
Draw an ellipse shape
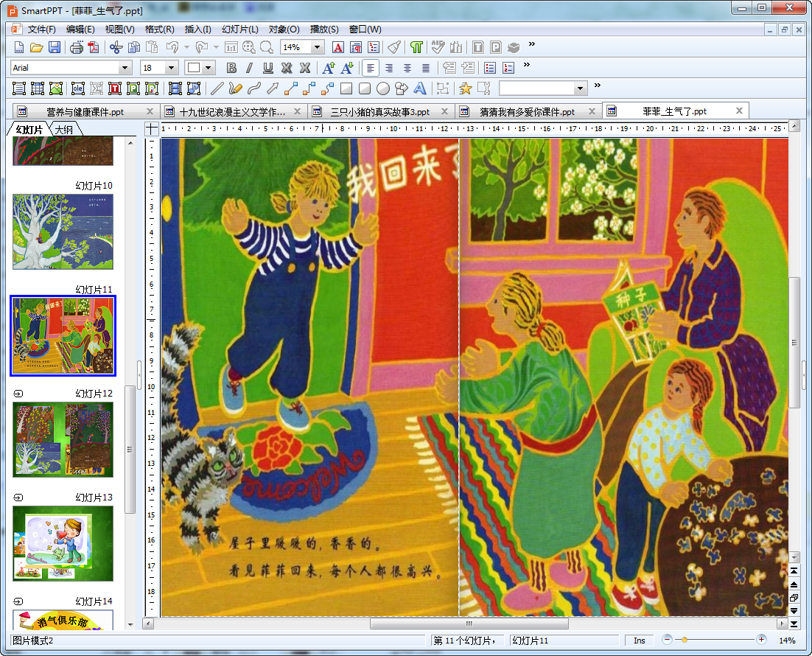click(x=382, y=88)
